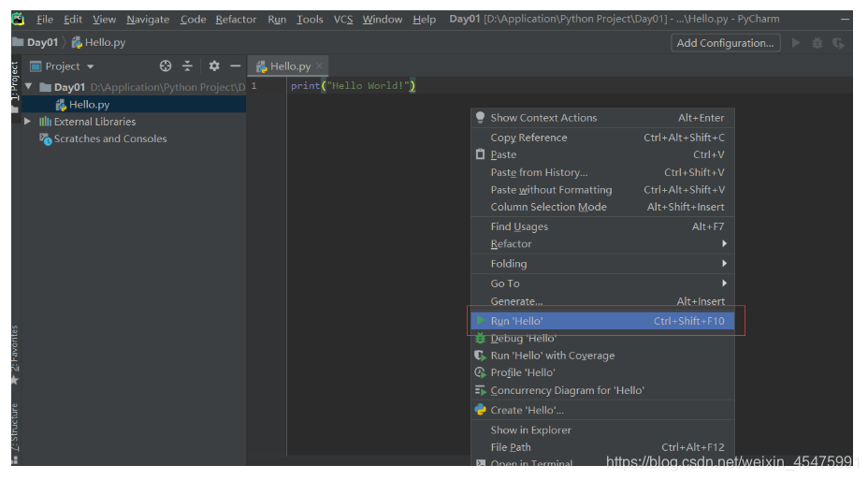This screenshot has height=480, width=868.
Task: Select Hello.py in the project tree
Action: 134,105
